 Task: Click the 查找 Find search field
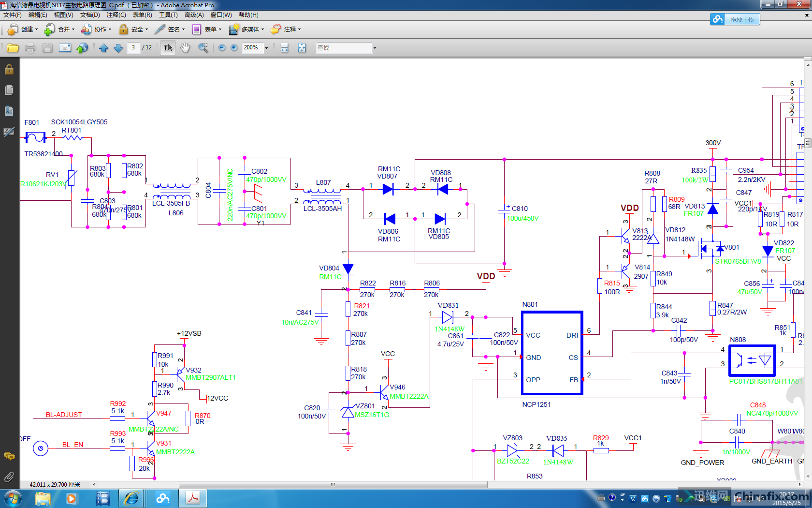(344, 48)
